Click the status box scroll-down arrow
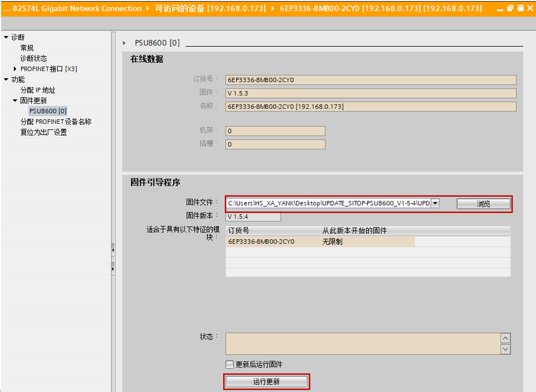The width and height of the screenshot is (536, 392). pyautogui.click(x=506, y=349)
